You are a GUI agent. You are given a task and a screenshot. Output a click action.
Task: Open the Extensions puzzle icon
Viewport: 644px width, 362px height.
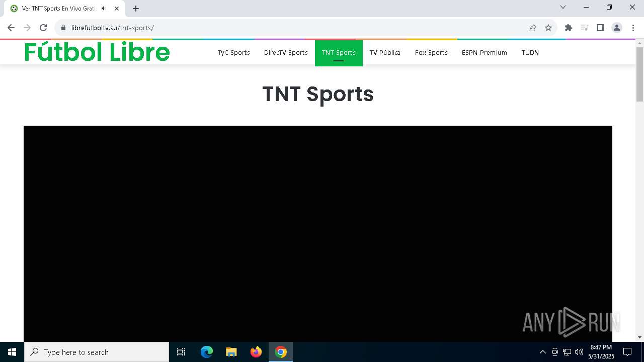pyautogui.click(x=569, y=28)
